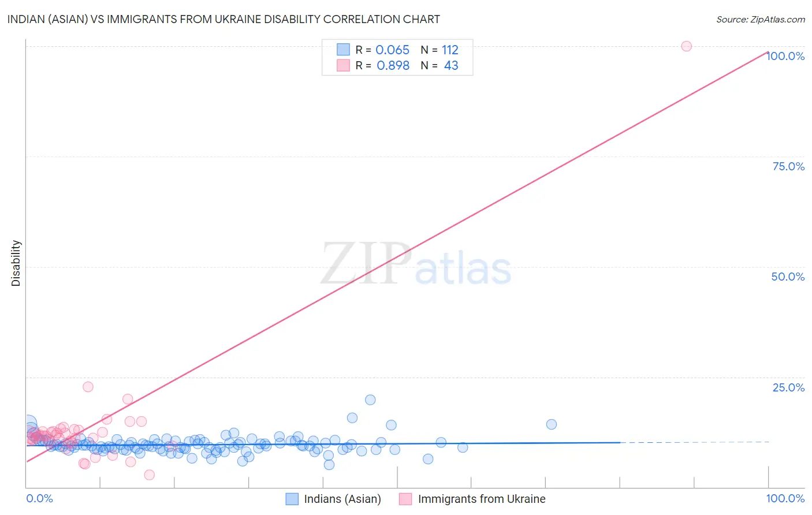Open the ZipAtlas.com source link
The image size is (812, 515).
[x=761, y=19]
